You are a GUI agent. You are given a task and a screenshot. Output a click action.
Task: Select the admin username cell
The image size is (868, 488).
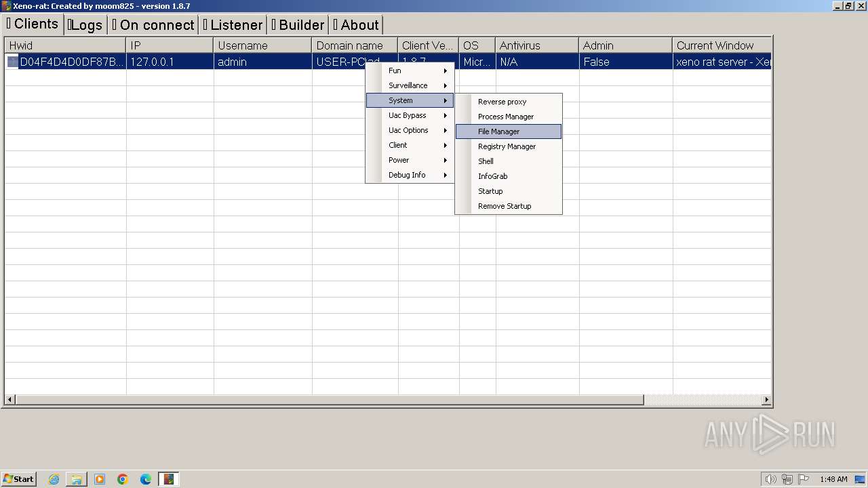click(x=262, y=62)
